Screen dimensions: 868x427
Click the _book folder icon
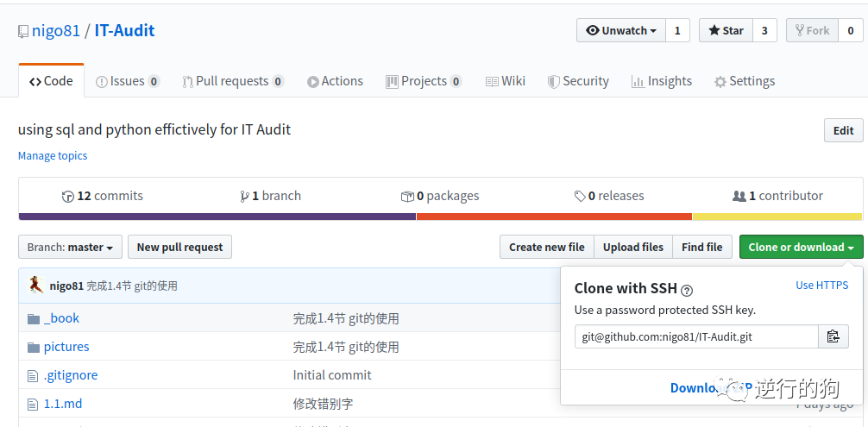click(34, 318)
